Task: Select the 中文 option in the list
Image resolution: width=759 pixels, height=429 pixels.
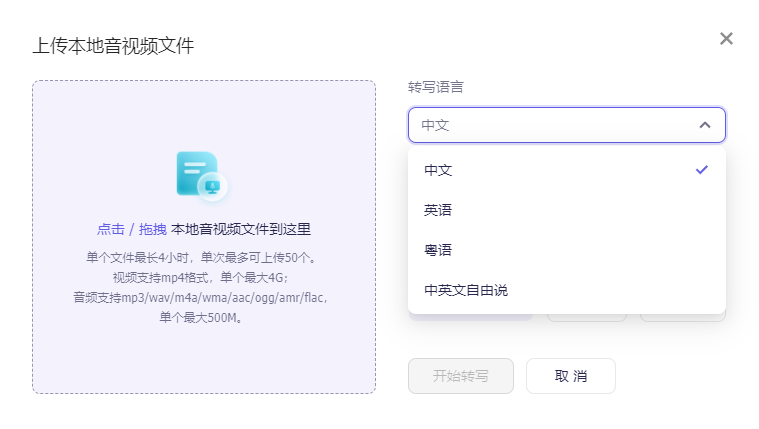Action: 438,170
